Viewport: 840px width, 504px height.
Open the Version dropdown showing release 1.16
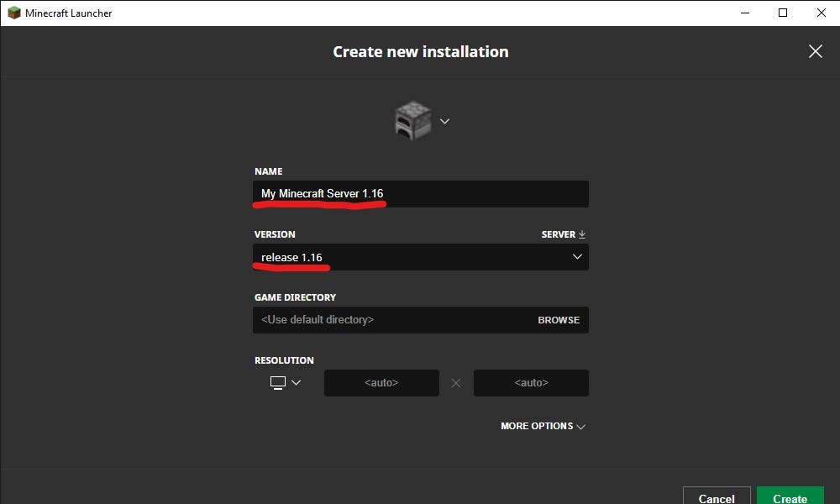click(x=421, y=257)
